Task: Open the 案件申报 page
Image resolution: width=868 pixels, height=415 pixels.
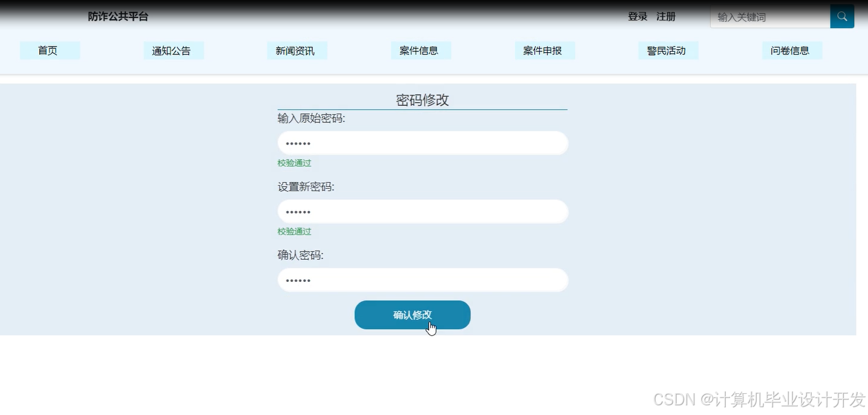Action: click(545, 51)
